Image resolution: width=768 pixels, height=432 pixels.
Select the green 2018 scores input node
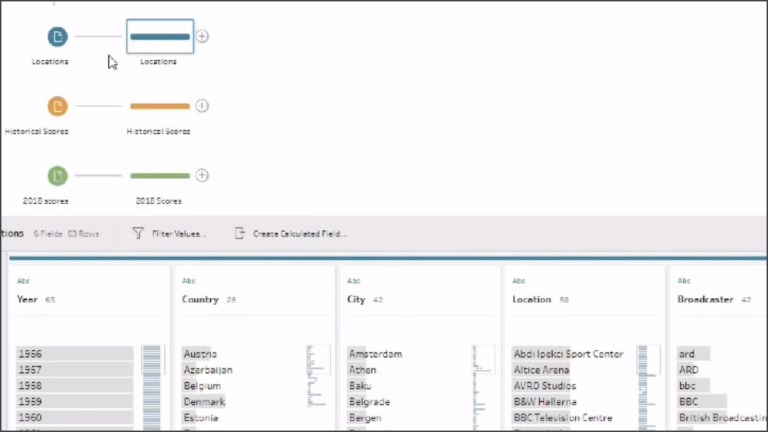pos(57,176)
